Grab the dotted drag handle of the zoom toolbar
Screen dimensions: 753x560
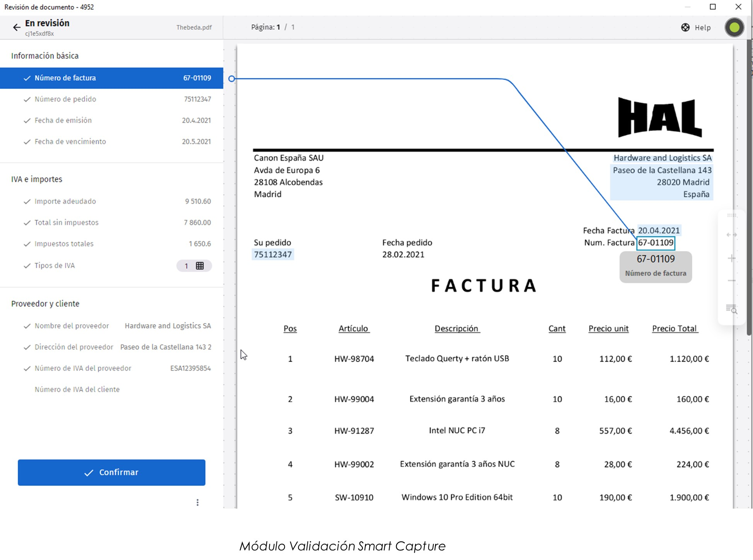click(731, 215)
